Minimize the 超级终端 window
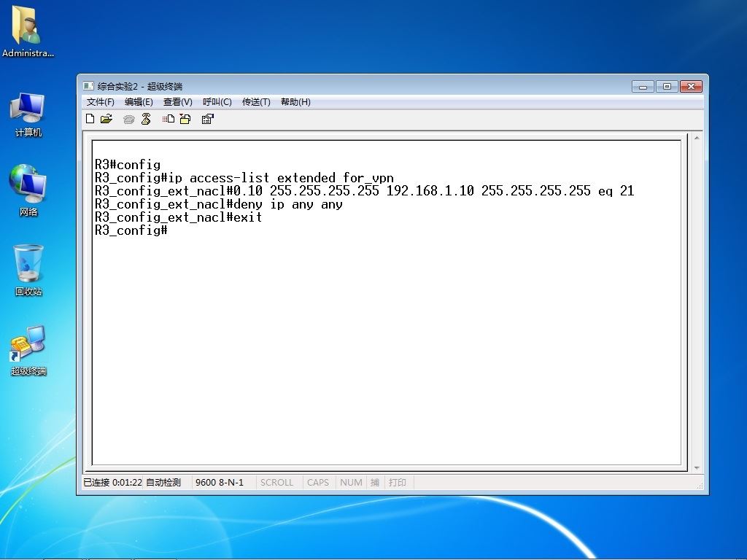The image size is (747, 560). coord(643,86)
